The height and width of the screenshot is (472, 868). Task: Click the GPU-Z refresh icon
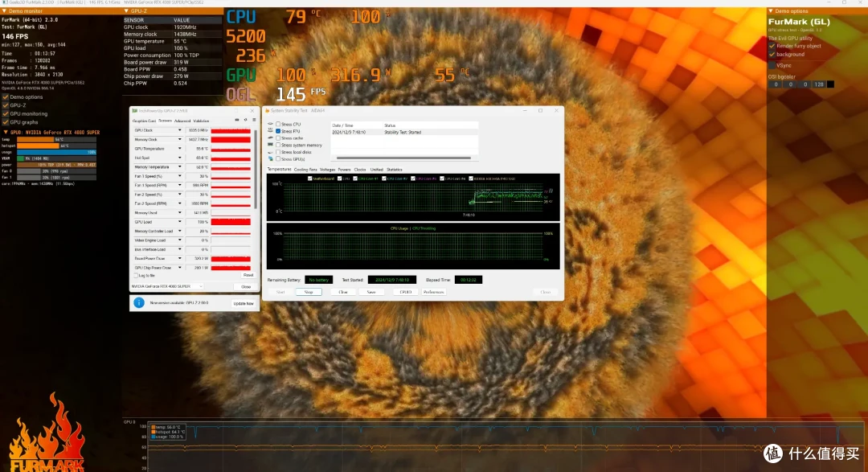click(x=246, y=121)
